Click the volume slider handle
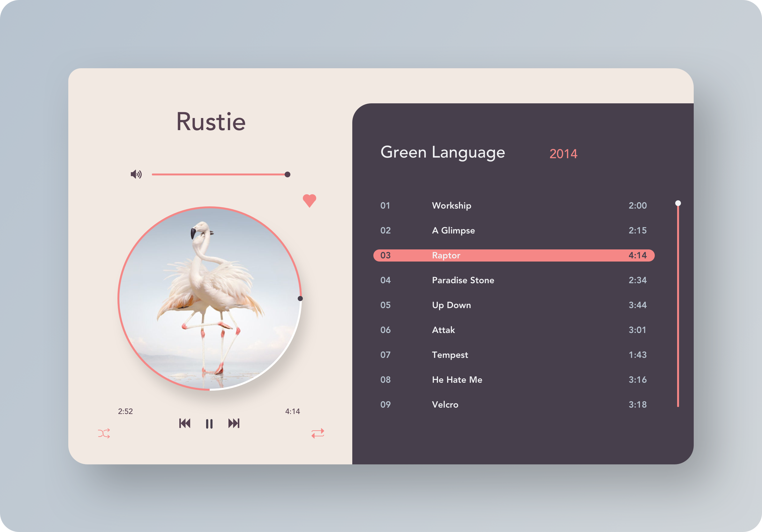Viewport: 762px width, 532px height. (x=288, y=174)
